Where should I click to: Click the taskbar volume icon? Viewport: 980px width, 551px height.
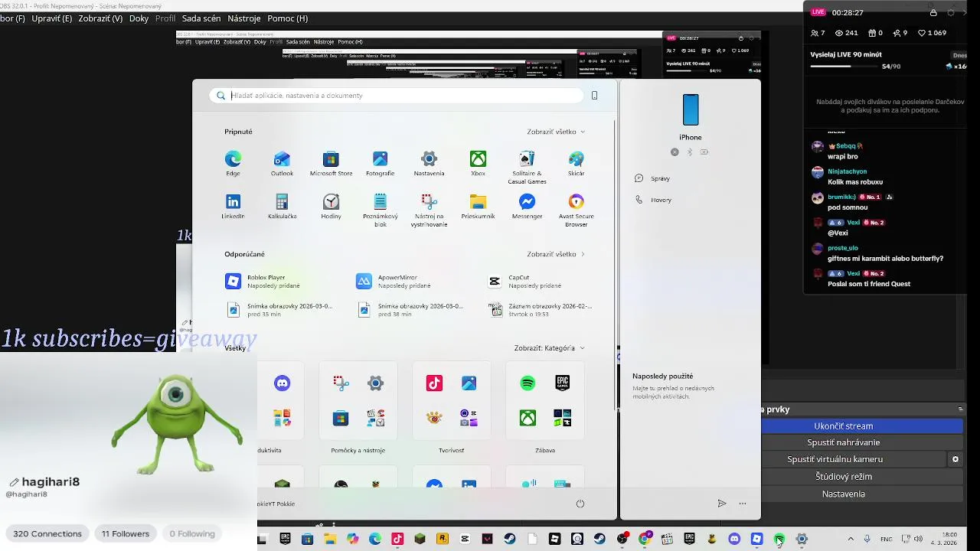pyautogui.click(x=918, y=539)
